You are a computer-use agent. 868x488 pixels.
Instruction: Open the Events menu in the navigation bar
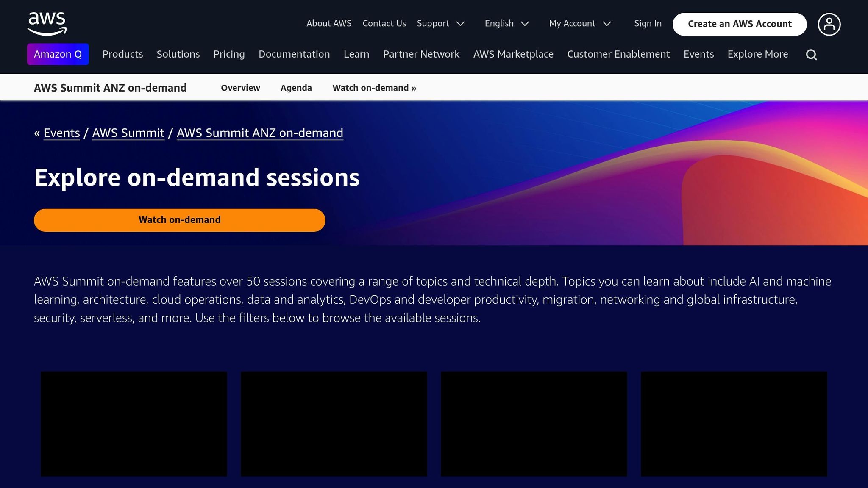[x=698, y=54]
